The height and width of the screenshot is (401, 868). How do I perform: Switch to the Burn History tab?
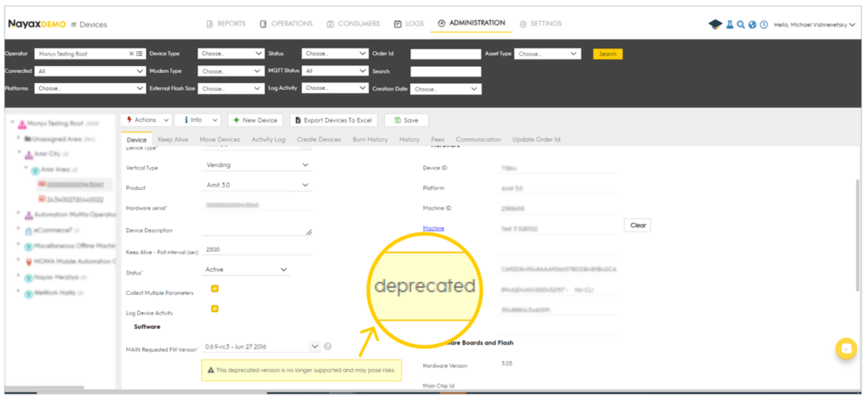click(x=370, y=140)
